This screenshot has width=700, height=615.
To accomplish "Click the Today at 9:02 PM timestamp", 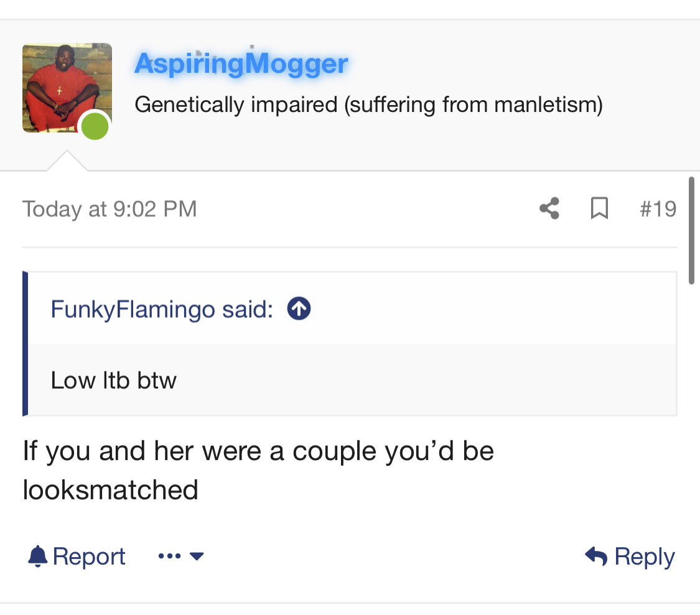I will pyautogui.click(x=110, y=209).
